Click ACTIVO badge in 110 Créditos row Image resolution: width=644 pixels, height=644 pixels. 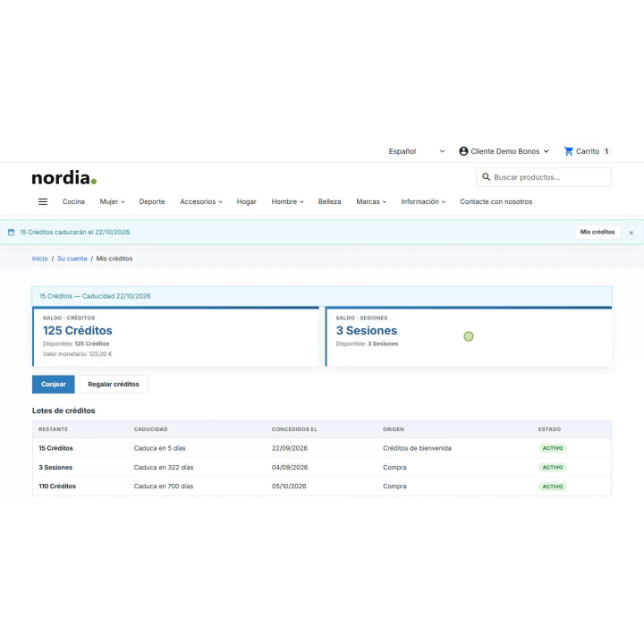click(x=553, y=487)
